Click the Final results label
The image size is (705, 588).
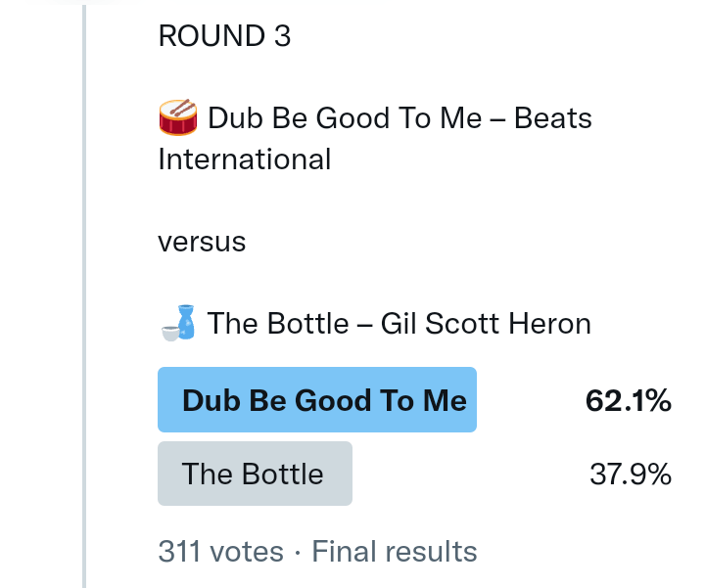coord(395,552)
